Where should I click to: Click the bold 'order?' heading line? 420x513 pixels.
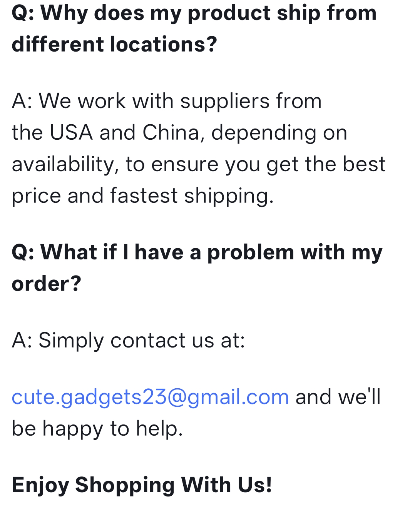click(47, 284)
